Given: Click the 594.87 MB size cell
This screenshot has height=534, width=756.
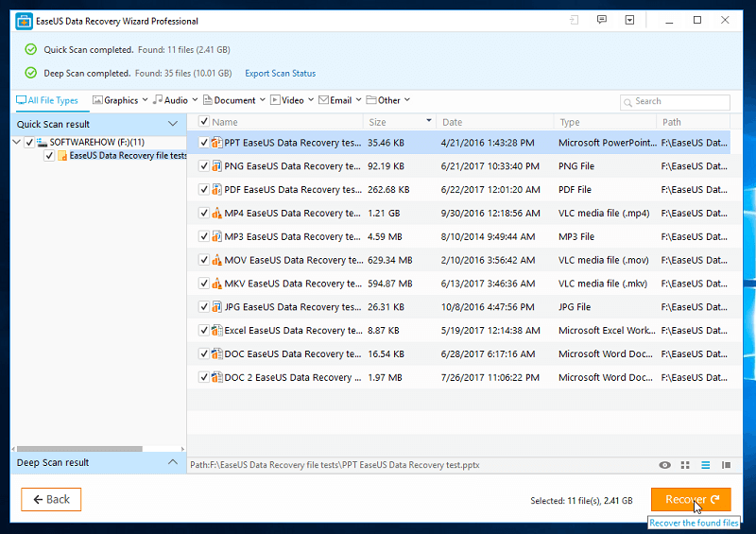Looking at the screenshot, I should pos(390,284).
